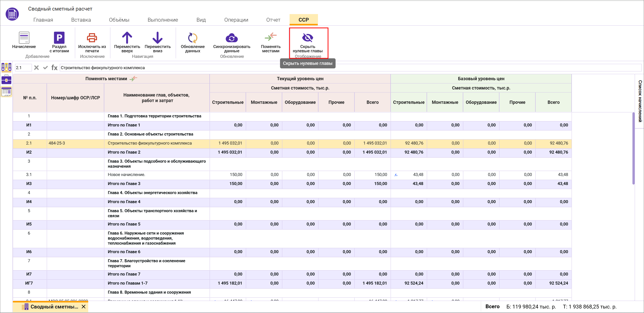Open the briefcase icon in left sidebar

pos(6,80)
